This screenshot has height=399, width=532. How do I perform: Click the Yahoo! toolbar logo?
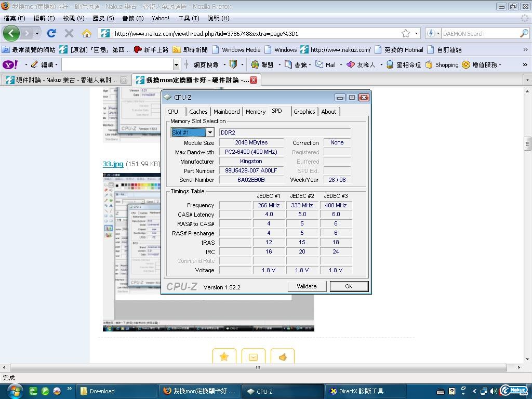(10, 64)
